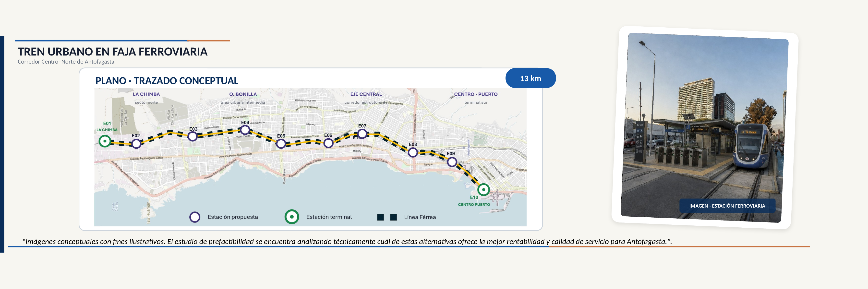The width and height of the screenshot is (868, 289).
Task: Select the E03 station marker
Action: (193, 137)
